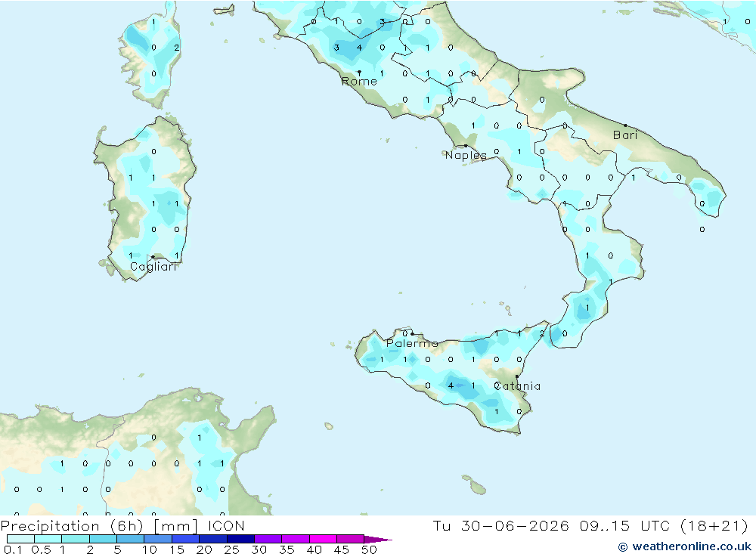Click the legend scale label 35
Screen dimensions: 756x554
[x=287, y=549]
